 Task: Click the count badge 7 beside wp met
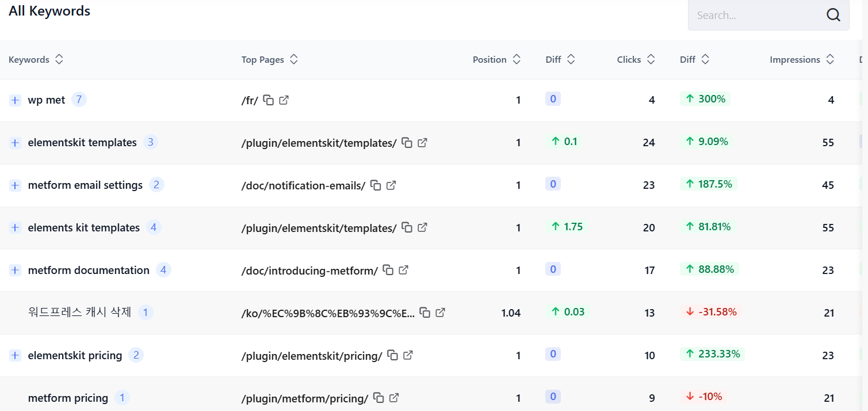(x=79, y=100)
